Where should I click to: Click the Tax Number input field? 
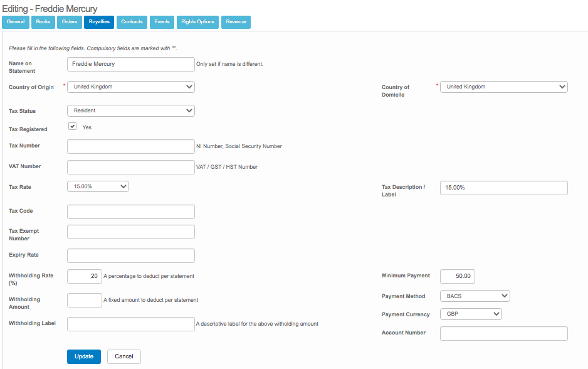pyautogui.click(x=131, y=146)
